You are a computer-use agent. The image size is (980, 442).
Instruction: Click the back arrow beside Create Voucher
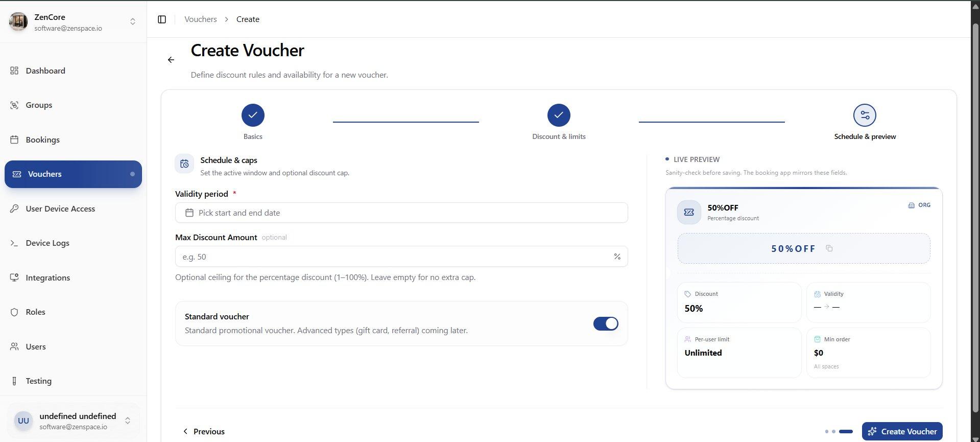171,60
